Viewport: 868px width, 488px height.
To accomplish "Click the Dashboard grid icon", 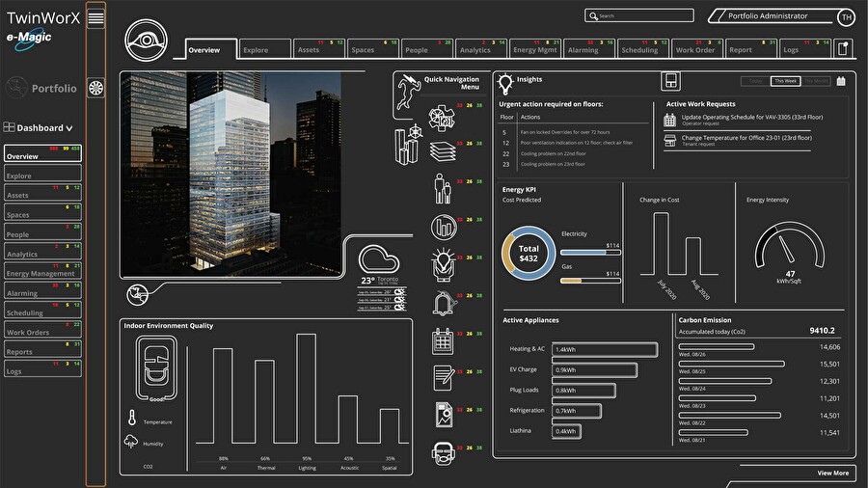I will [x=9, y=127].
